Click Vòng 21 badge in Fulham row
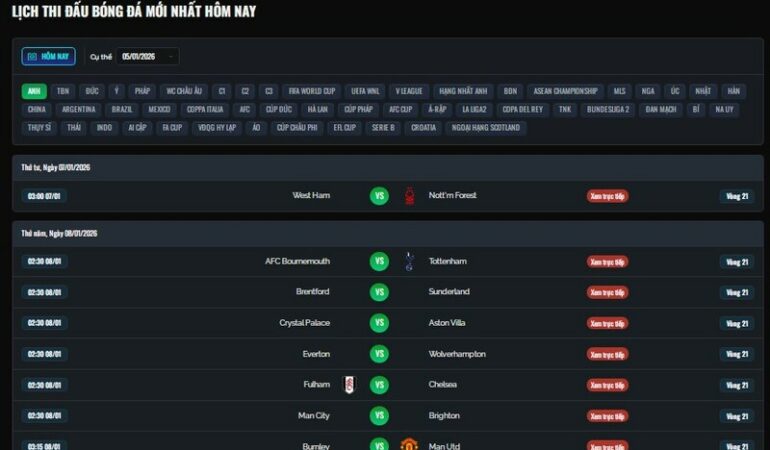This screenshot has width=770, height=450. coord(737,385)
